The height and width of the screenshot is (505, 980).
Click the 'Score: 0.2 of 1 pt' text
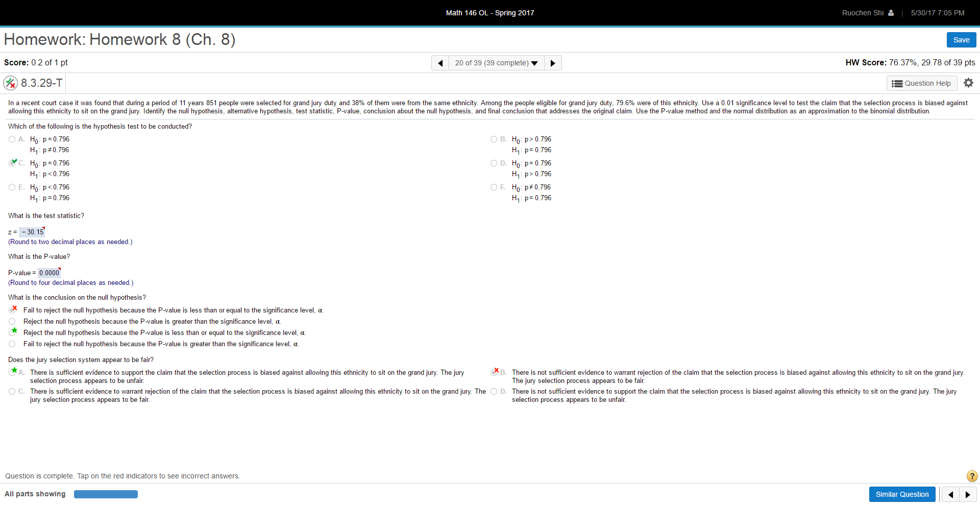click(36, 62)
